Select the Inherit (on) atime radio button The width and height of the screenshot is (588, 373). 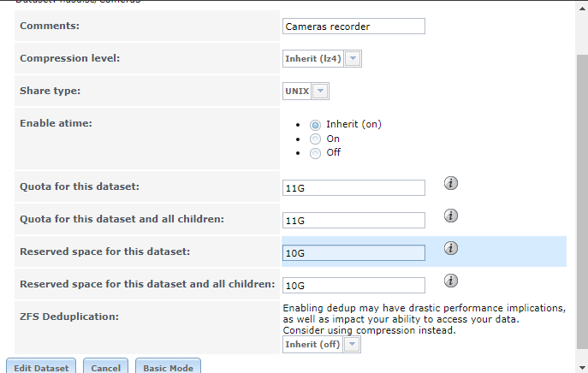315,124
